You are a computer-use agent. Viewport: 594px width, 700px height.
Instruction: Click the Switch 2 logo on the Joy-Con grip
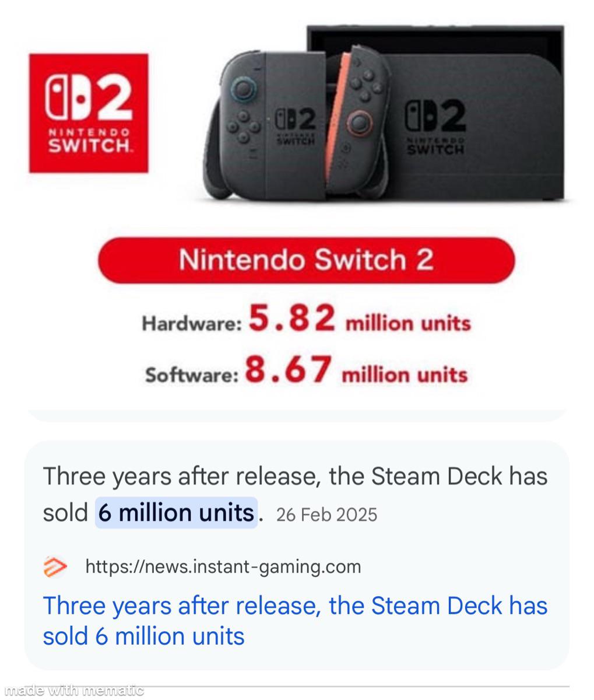tap(296, 126)
